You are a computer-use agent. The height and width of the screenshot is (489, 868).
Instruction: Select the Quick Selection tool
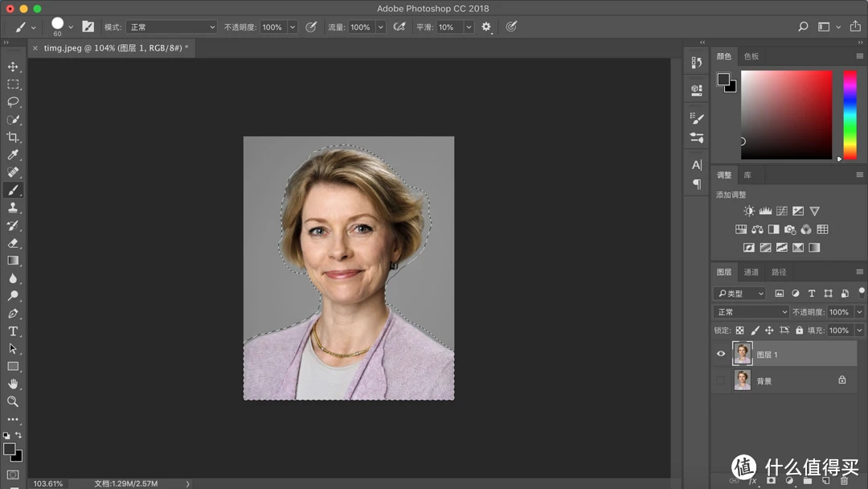click(13, 120)
